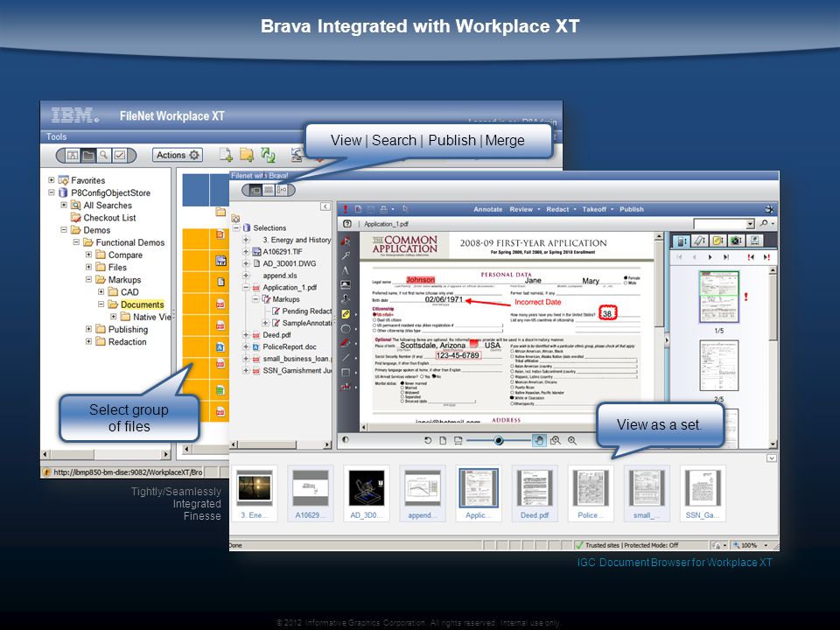Open the Redact menu in Brava
The image size is (840, 630).
pyautogui.click(x=557, y=209)
